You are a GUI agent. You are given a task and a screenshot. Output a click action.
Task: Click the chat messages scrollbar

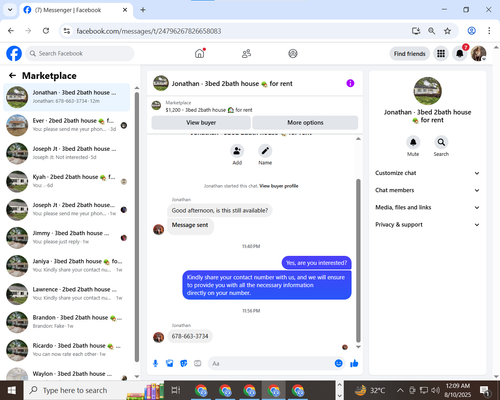pos(358,261)
